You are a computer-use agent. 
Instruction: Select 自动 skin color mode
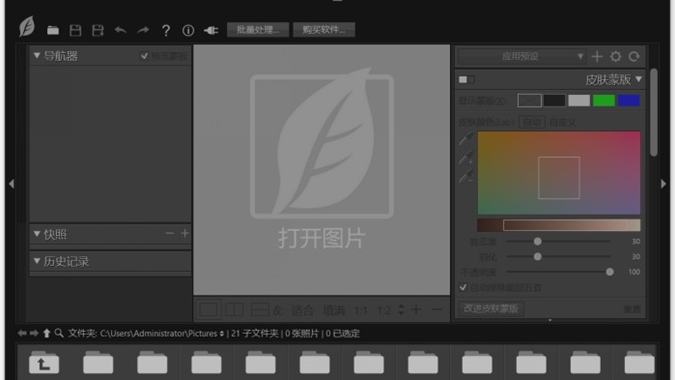tap(532, 122)
